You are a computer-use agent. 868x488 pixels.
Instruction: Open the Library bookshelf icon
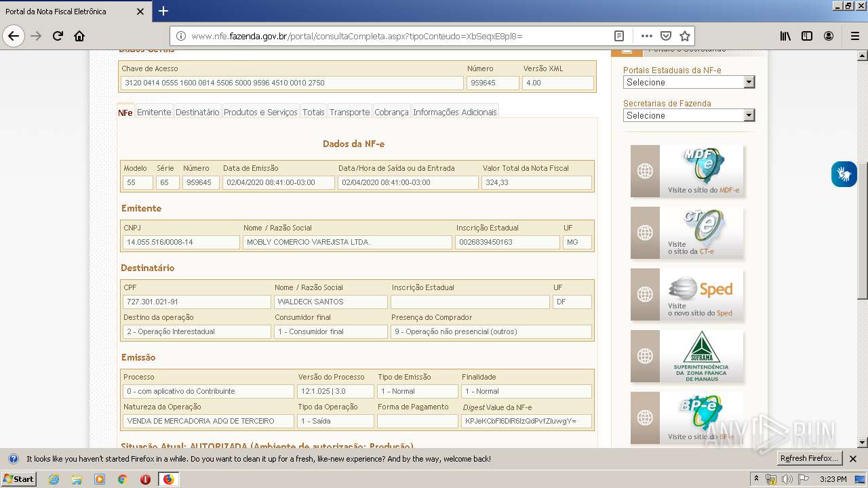(785, 36)
